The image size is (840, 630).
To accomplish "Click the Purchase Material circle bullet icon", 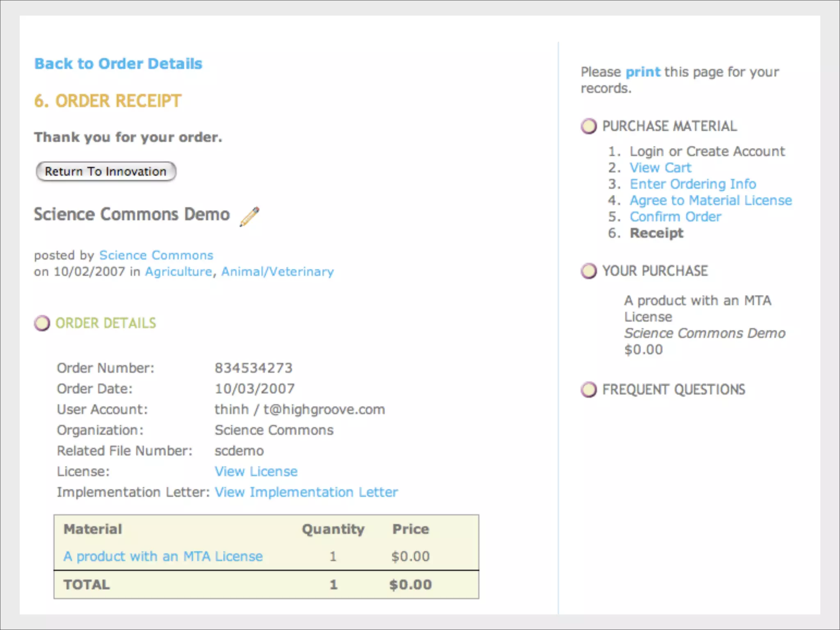I will click(589, 126).
